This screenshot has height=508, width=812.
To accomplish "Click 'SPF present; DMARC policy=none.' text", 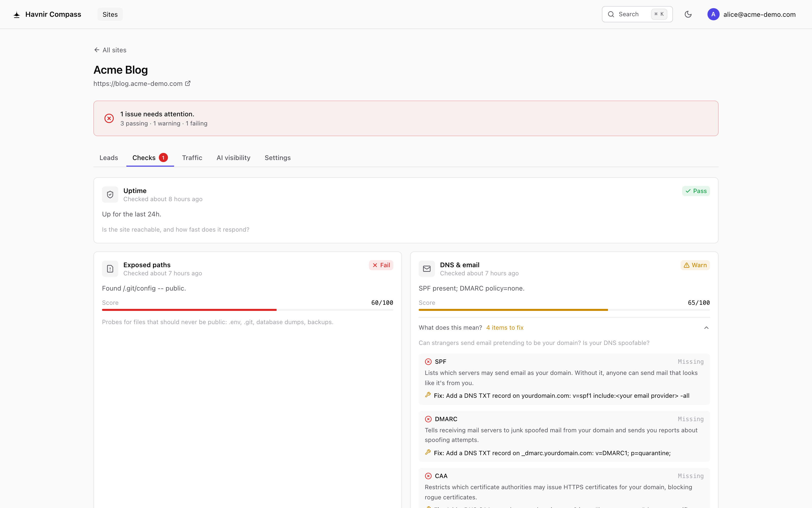I will 471,288.
